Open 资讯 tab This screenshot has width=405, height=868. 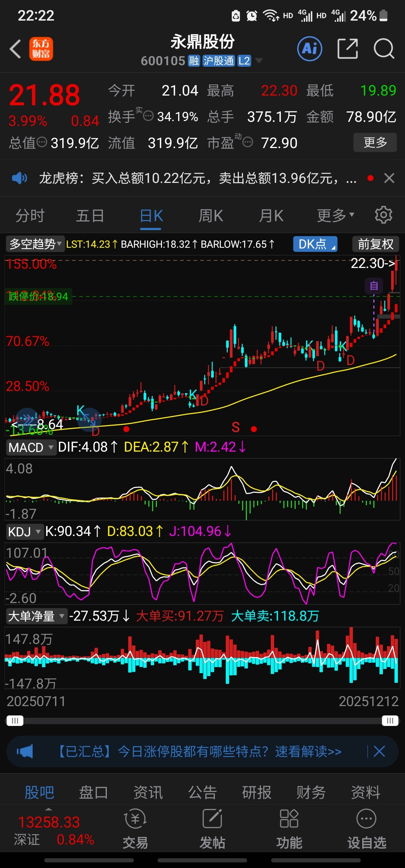pyautogui.click(x=148, y=792)
